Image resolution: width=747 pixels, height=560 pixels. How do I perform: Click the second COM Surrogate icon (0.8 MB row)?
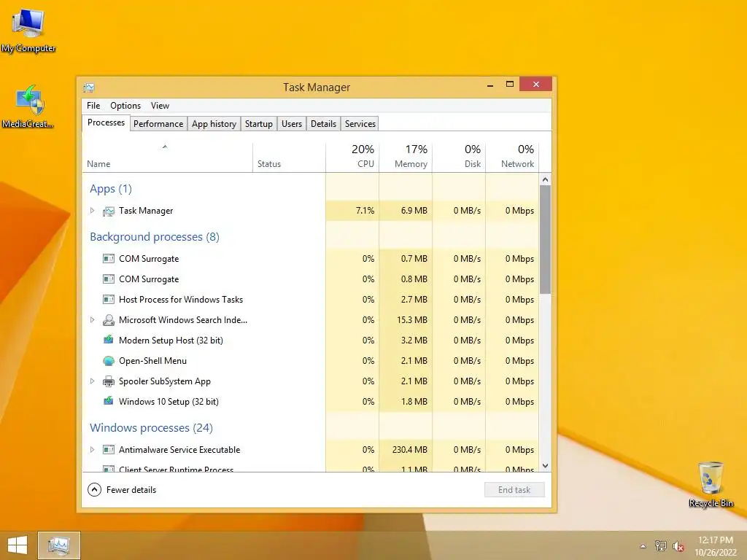point(109,279)
